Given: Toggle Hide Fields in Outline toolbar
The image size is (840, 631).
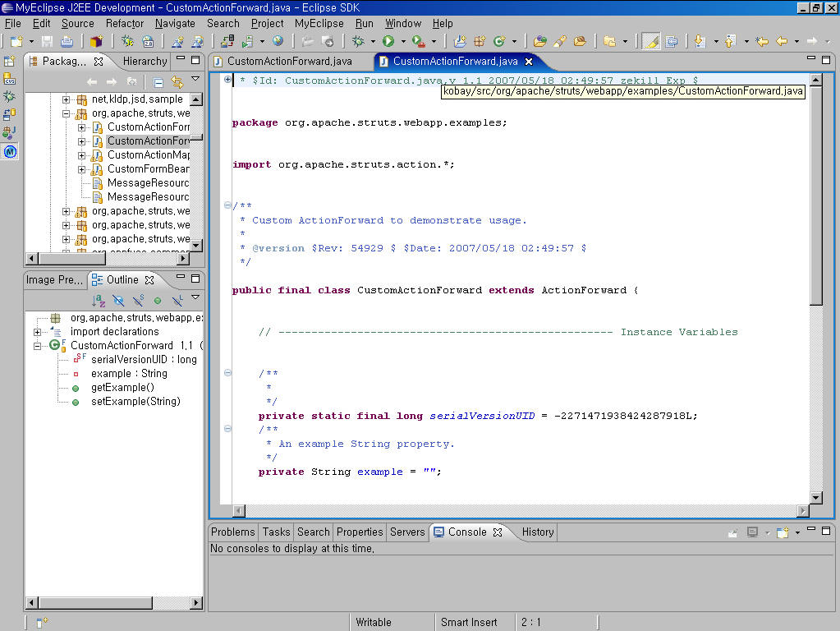Looking at the screenshot, I should click(x=118, y=301).
